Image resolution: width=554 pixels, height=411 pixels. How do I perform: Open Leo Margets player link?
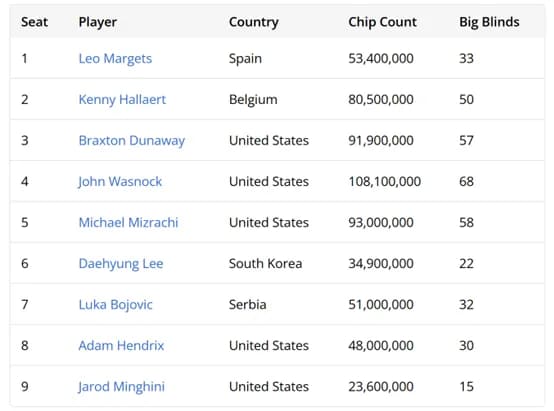[115, 59]
